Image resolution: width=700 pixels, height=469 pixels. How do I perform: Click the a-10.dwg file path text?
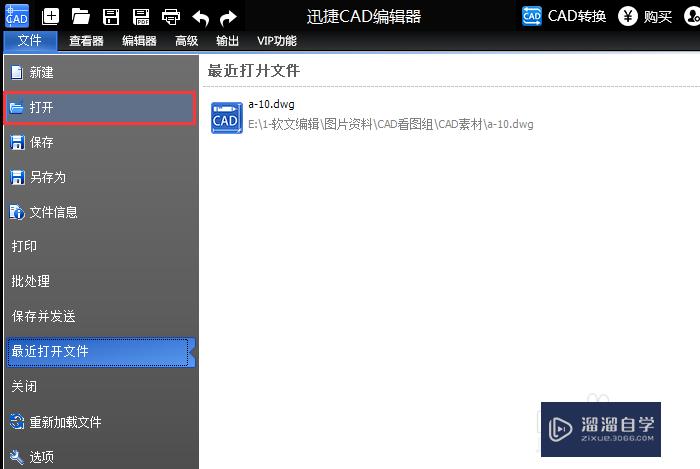point(391,125)
